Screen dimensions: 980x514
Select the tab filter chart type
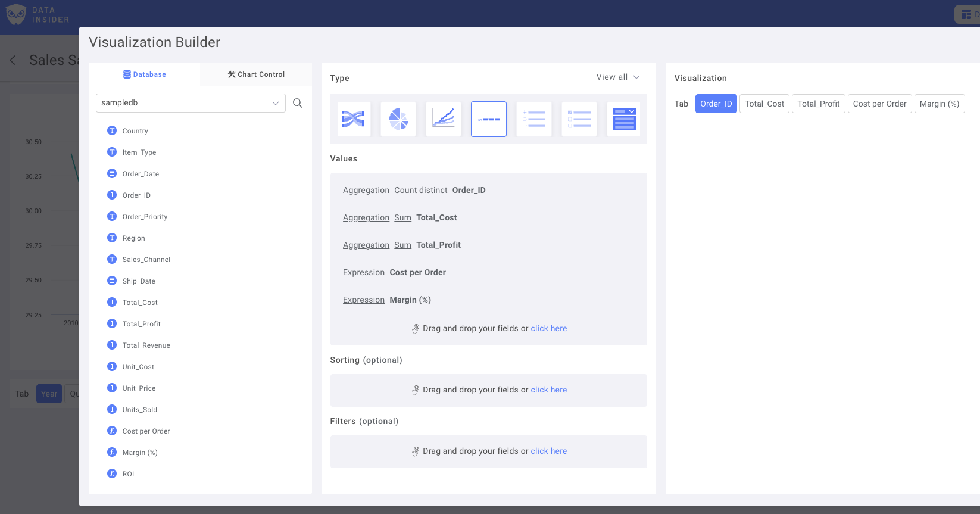point(489,119)
